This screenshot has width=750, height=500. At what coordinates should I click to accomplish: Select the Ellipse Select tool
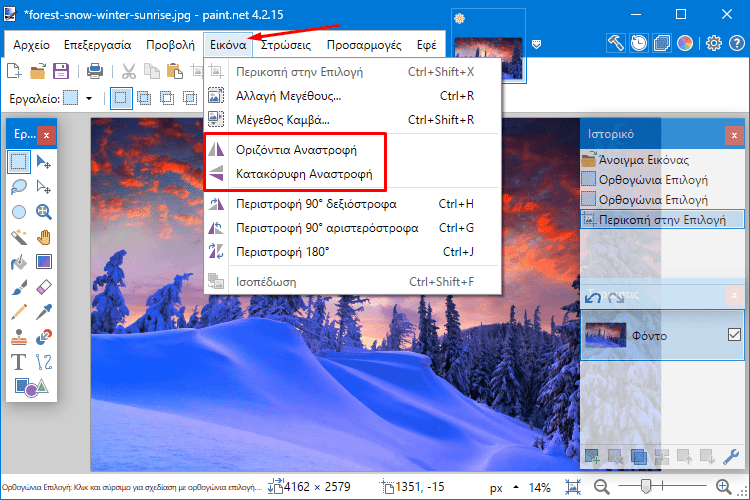[19, 212]
